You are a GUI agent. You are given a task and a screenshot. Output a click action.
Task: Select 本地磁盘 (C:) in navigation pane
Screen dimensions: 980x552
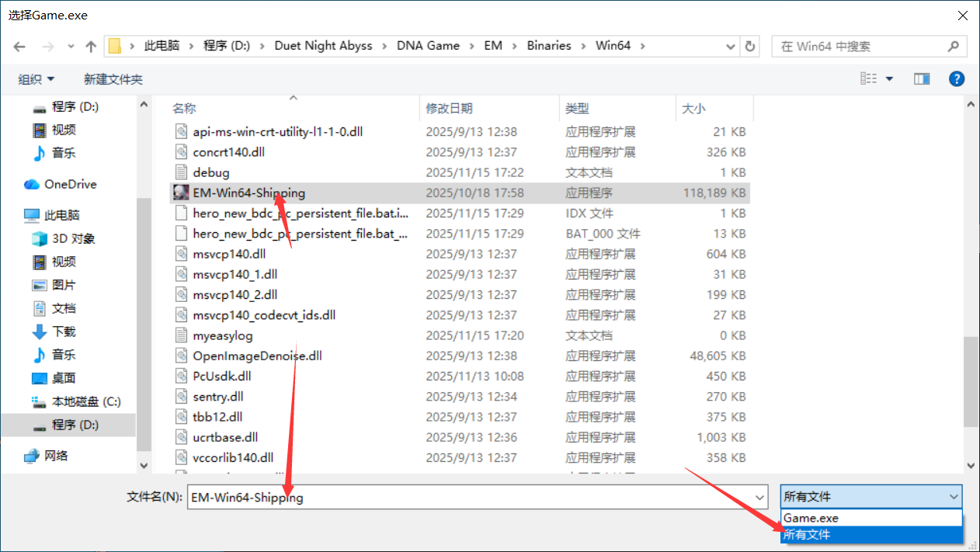pyautogui.click(x=85, y=401)
